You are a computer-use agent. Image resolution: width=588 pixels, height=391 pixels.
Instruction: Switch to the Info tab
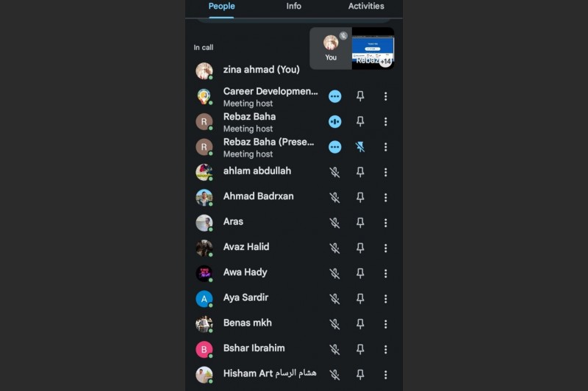point(294,7)
